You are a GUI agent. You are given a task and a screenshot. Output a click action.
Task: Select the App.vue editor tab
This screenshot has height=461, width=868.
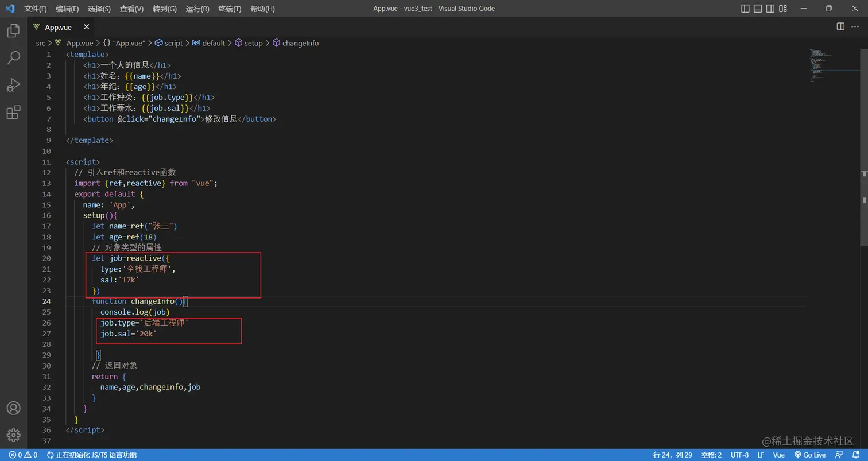coord(61,27)
